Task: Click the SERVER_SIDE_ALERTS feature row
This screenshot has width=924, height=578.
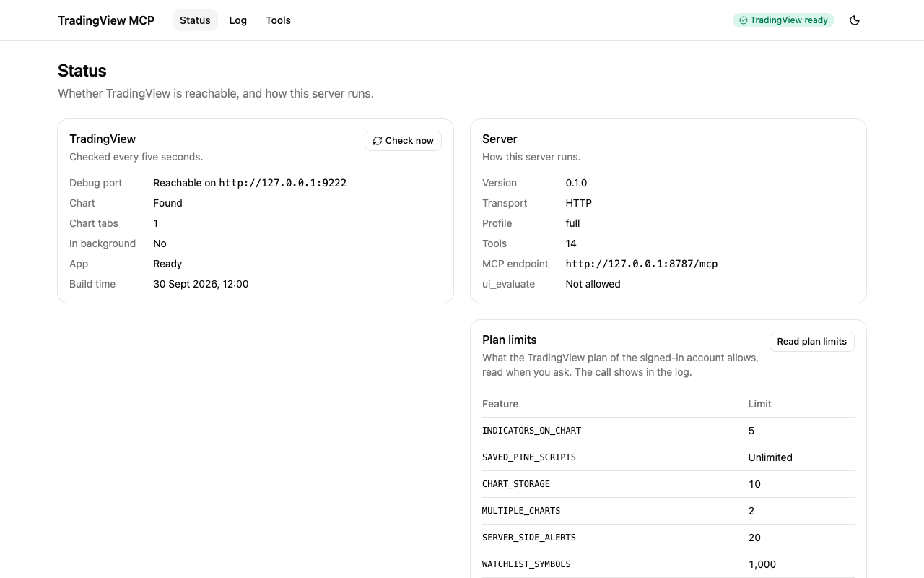Action: coord(668,538)
